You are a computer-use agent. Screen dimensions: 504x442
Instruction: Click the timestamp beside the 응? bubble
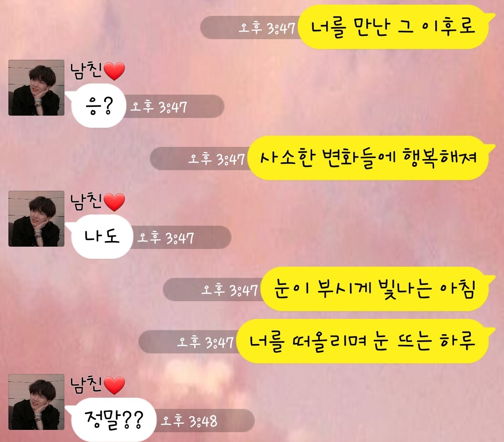tap(159, 107)
